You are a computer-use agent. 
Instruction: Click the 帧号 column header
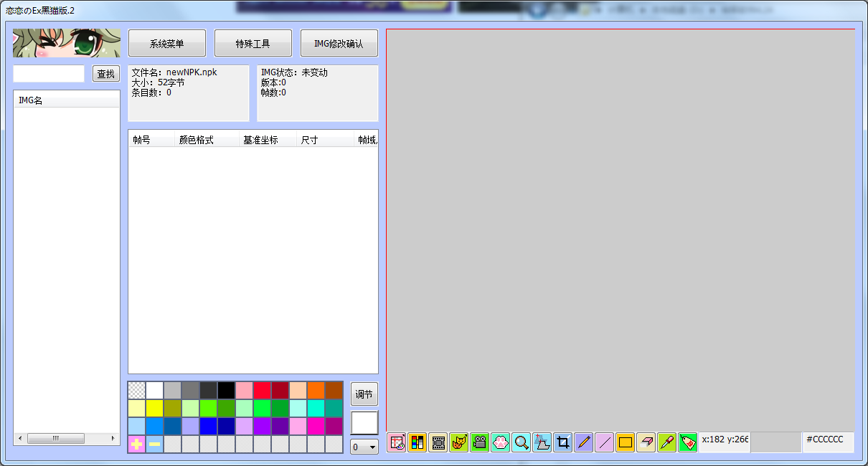point(151,140)
